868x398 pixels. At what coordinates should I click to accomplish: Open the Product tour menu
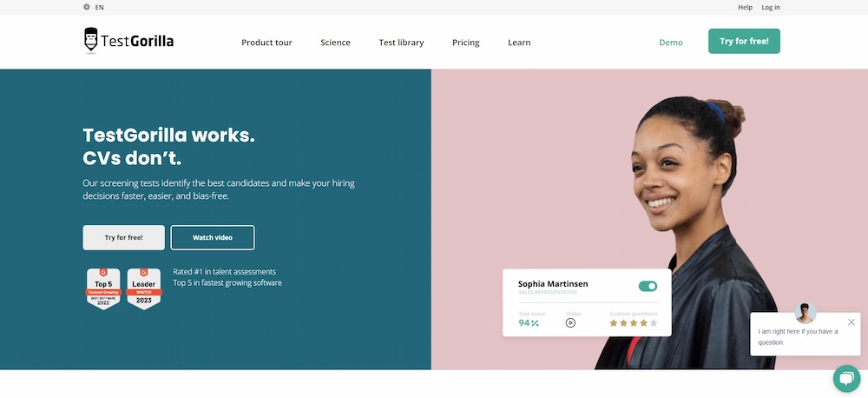pos(266,42)
